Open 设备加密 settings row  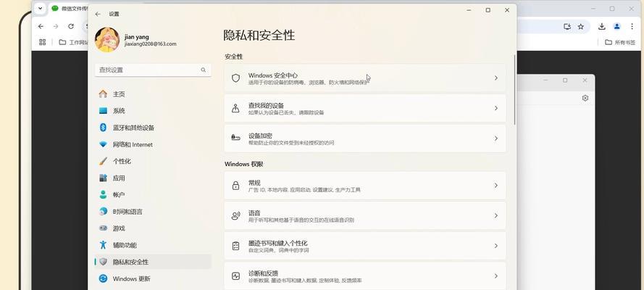point(364,138)
